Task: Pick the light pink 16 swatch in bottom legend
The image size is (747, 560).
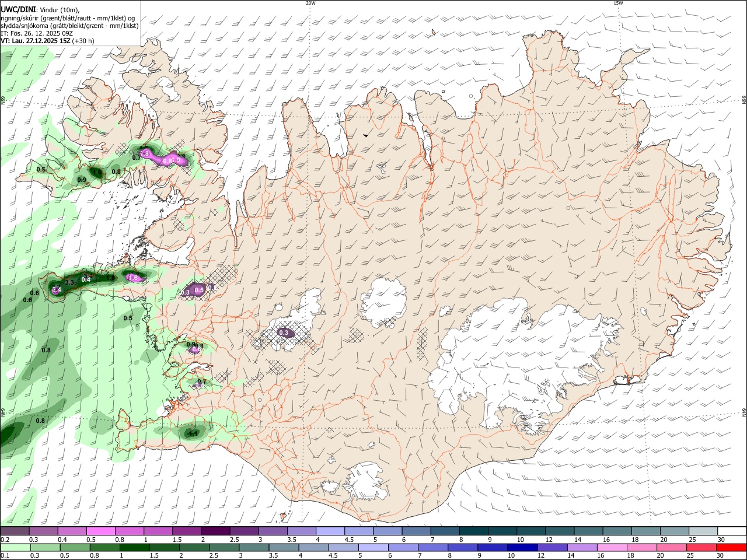Action: click(612, 548)
